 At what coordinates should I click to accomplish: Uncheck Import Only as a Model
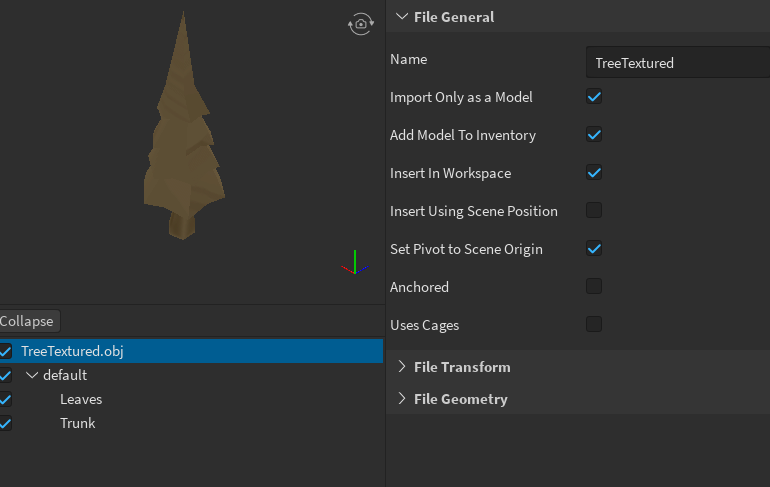pyautogui.click(x=594, y=97)
